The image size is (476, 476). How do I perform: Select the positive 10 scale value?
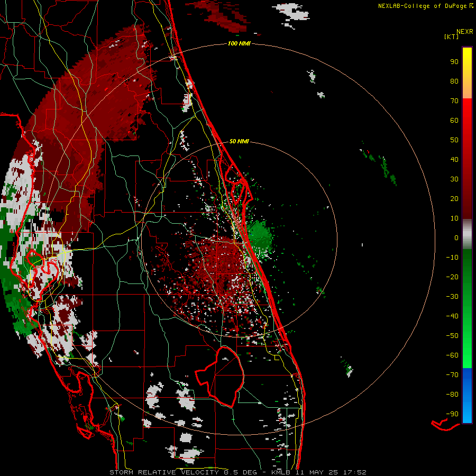click(454, 218)
